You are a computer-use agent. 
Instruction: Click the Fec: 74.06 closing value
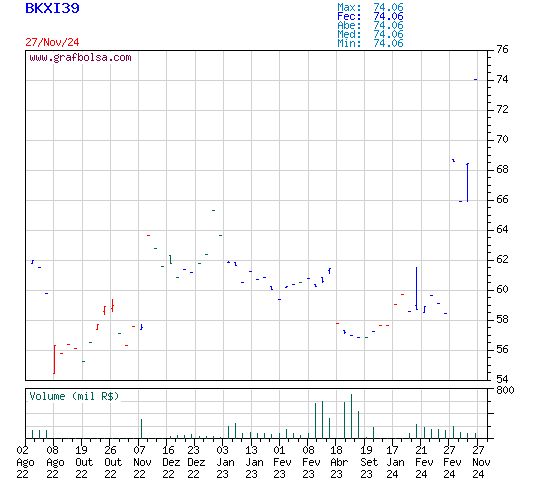(370, 16)
